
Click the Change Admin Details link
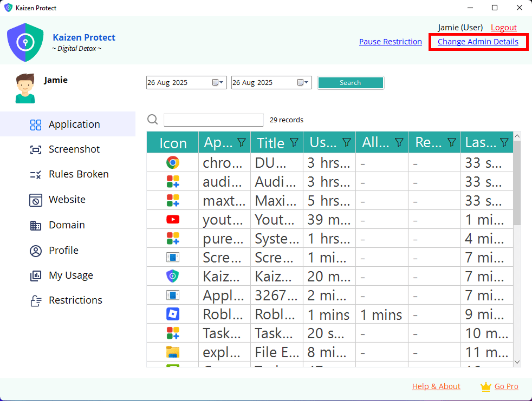click(478, 42)
